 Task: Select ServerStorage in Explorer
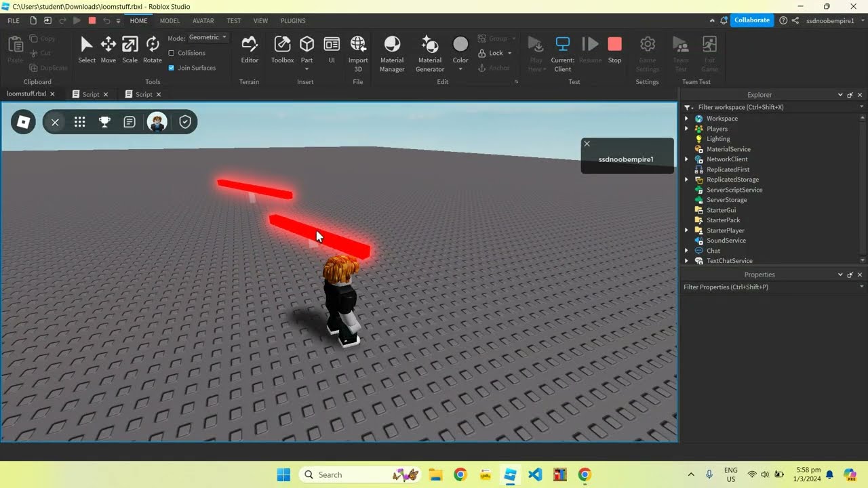point(726,200)
